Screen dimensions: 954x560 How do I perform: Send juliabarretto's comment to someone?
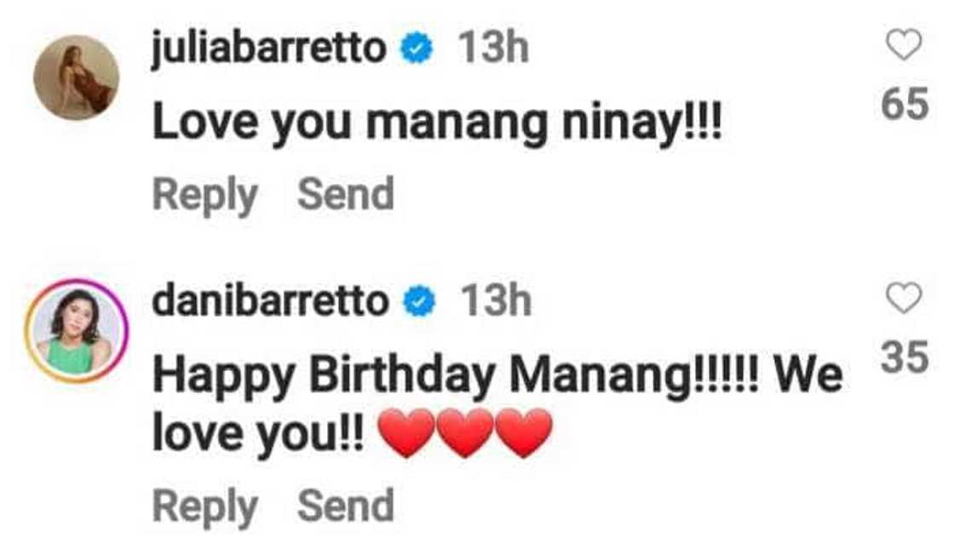(346, 194)
